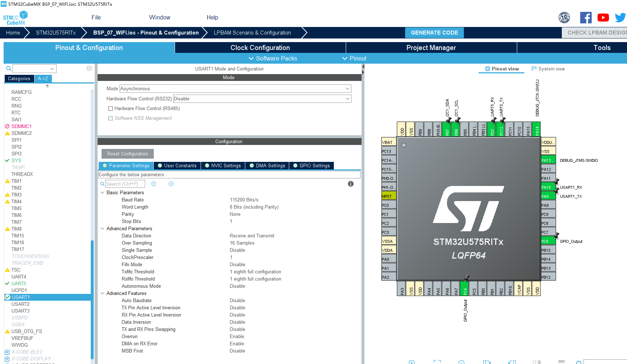Open the Facebook link icon
627x364 pixels.
pyautogui.click(x=586, y=17)
